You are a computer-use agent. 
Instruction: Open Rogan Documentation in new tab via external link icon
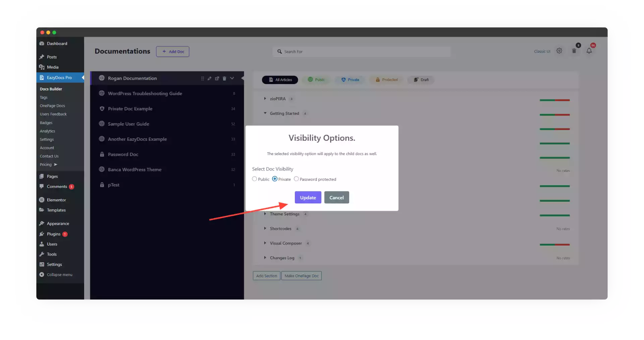click(217, 78)
